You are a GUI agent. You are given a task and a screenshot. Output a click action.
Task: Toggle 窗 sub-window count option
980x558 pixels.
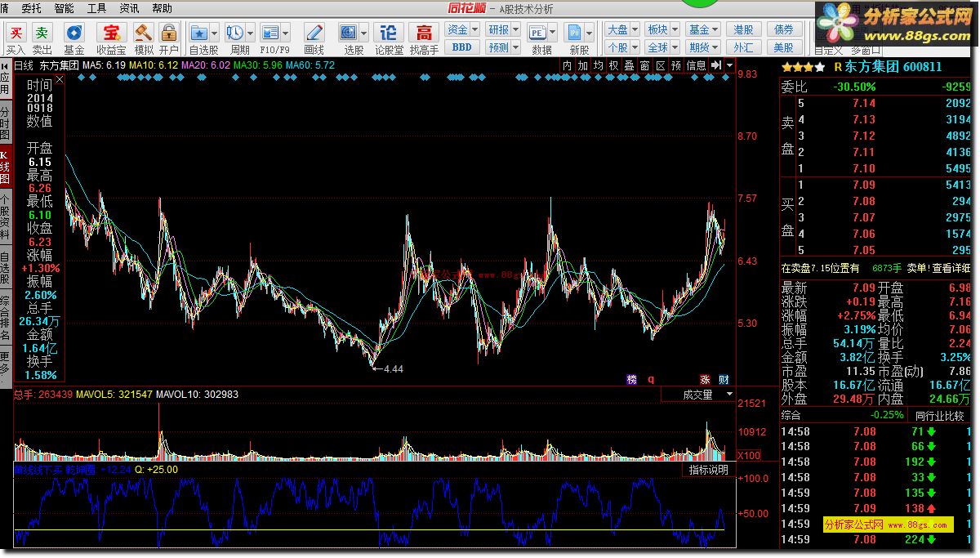click(644, 65)
